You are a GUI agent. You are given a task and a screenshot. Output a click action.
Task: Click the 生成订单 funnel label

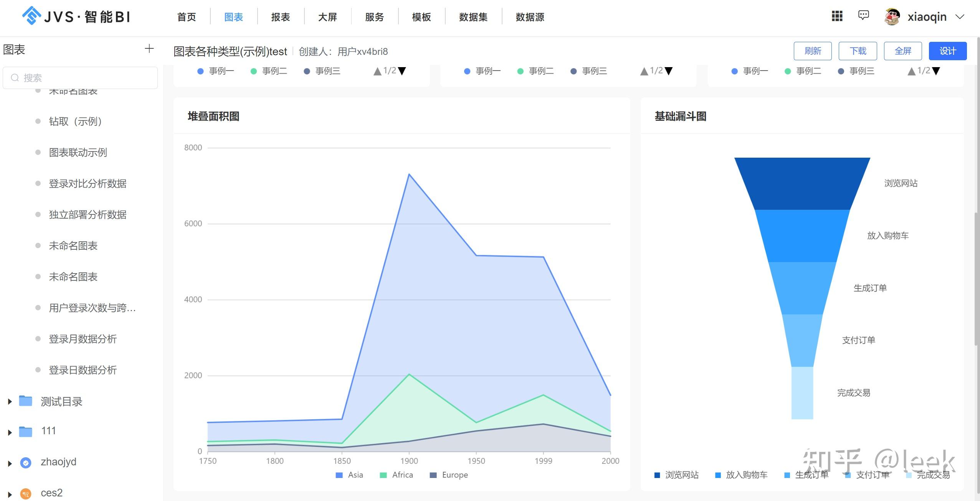pos(870,288)
